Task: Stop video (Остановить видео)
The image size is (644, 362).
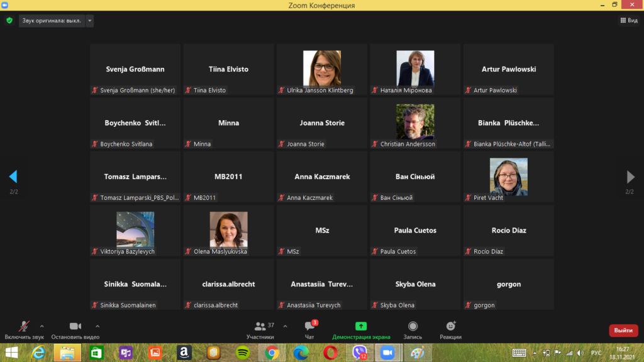Action: click(75, 330)
